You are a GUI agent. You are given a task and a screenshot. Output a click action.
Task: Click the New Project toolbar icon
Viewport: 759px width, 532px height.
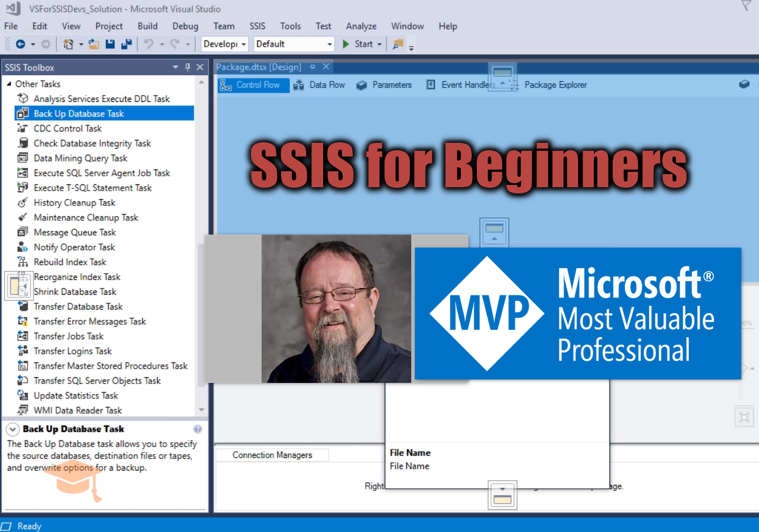(68, 44)
